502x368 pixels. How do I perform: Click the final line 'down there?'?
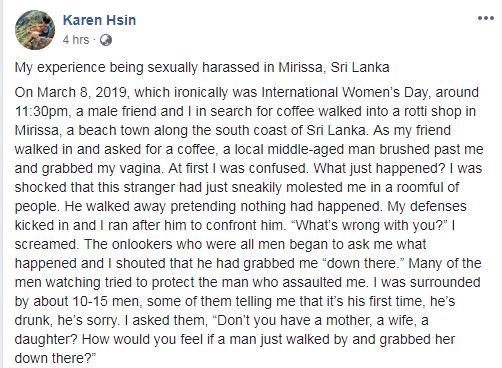coord(55,358)
